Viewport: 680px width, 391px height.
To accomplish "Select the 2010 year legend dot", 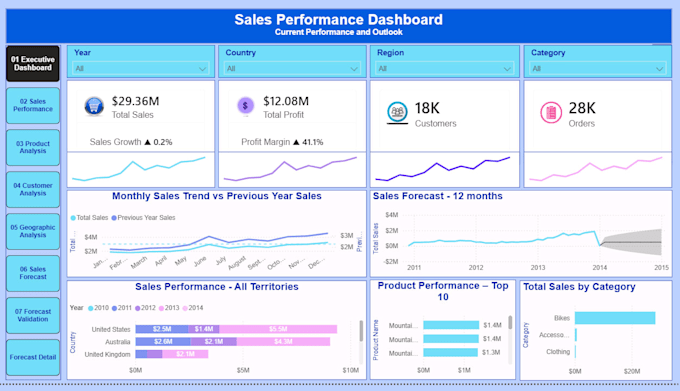I will (x=91, y=308).
